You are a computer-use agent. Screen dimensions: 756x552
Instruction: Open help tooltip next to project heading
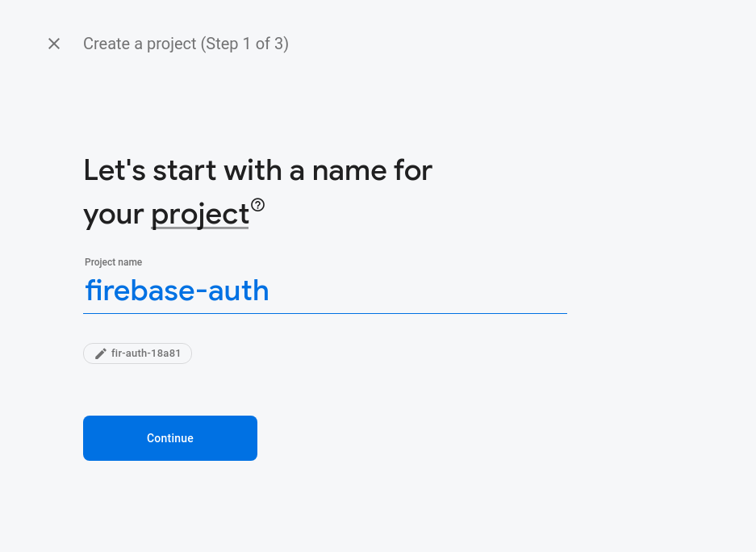258,205
